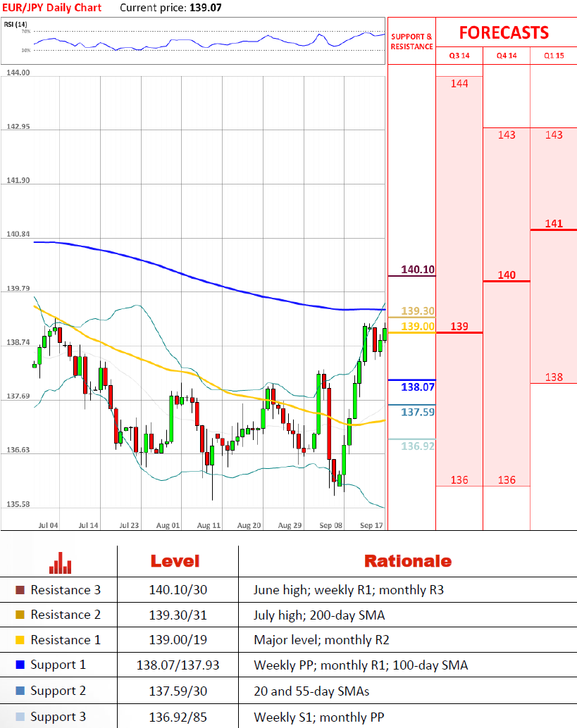This screenshot has width=577, height=728.
Task: Click the Support 2 row label
Action: [58, 691]
